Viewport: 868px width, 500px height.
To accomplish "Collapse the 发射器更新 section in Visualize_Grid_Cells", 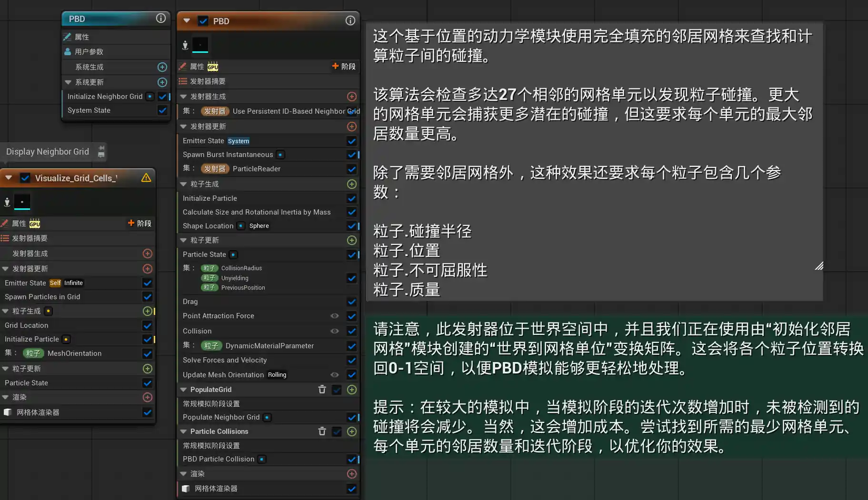I will pyautogui.click(x=5, y=269).
